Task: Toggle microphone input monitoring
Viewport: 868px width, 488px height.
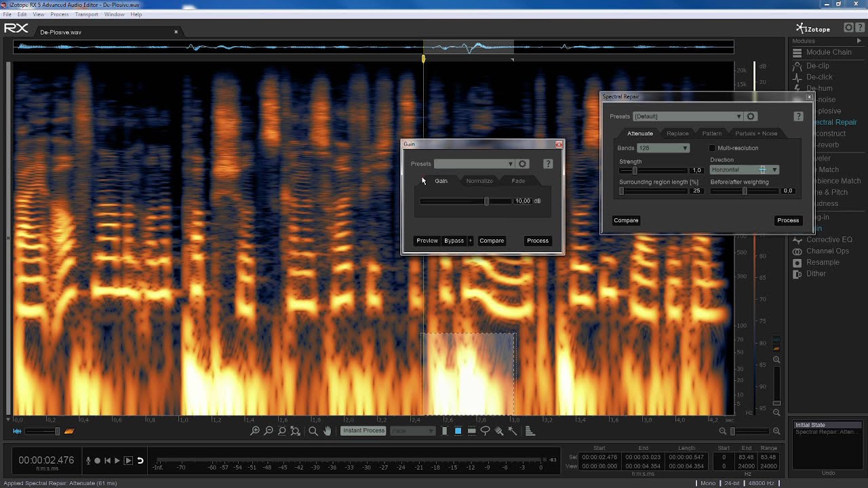Action: point(88,460)
